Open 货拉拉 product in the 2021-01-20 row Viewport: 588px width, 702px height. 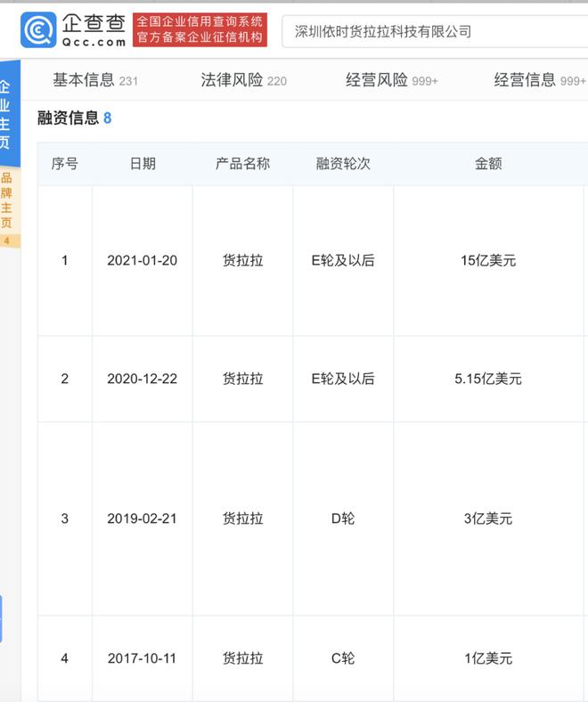click(242, 260)
